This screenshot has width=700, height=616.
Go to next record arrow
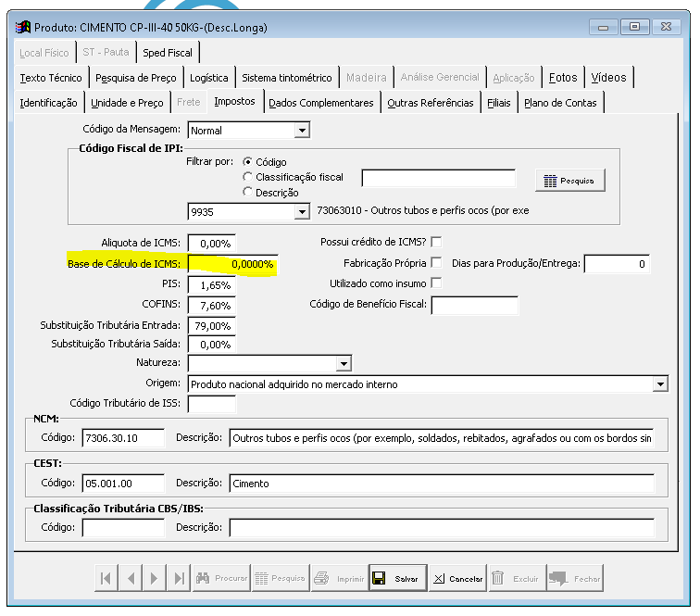(x=155, y=578)
